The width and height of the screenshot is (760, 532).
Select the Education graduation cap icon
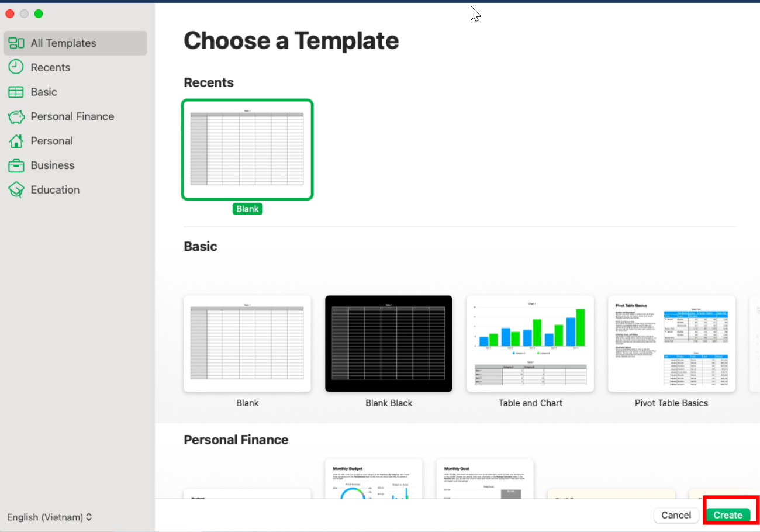coord(15,189)
